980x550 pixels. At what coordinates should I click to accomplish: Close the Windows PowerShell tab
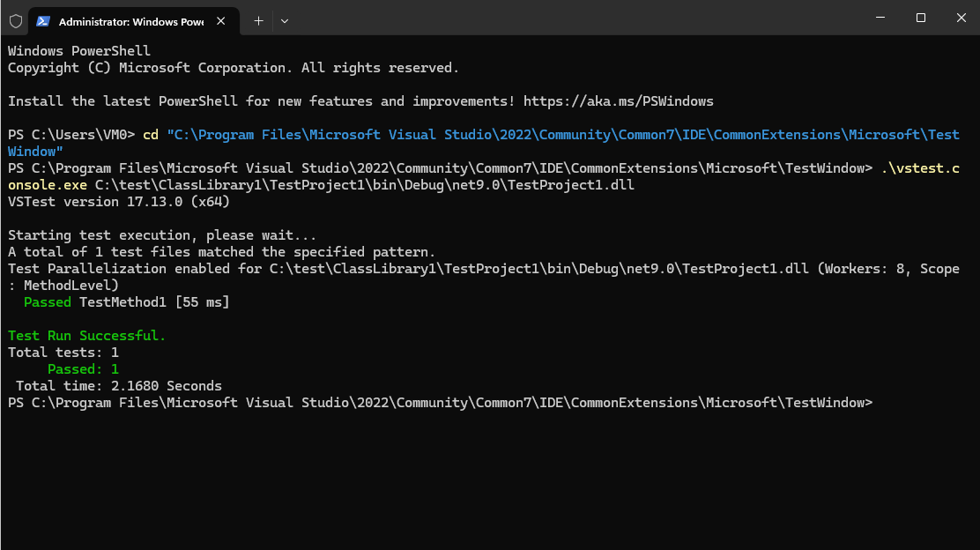tap(220, 21)
